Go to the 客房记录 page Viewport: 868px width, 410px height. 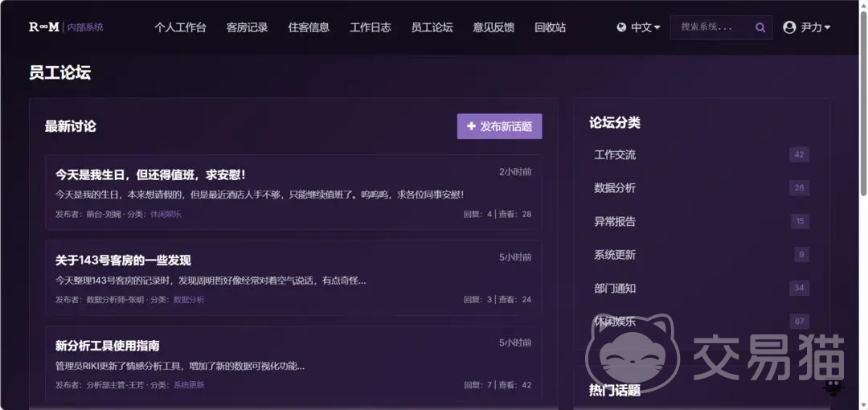coord(247,27)
